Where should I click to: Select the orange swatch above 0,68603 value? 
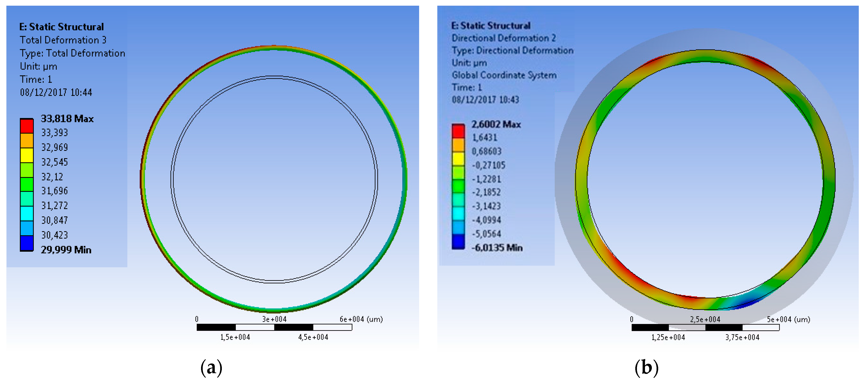tap(458, 145)
